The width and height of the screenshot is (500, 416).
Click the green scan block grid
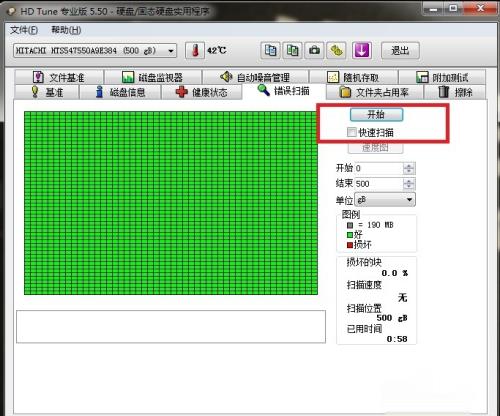click(x=171, y=203)
